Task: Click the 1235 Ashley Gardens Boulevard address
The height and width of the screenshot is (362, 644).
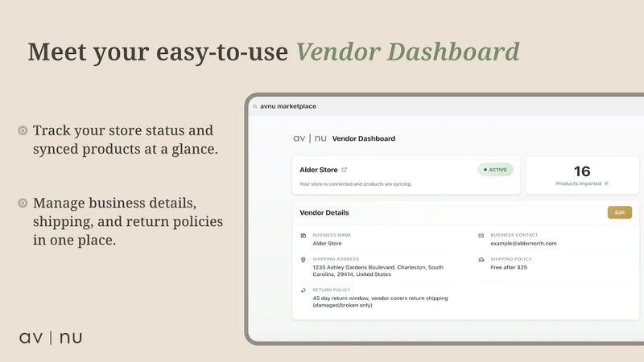Action: coord(378,271)
